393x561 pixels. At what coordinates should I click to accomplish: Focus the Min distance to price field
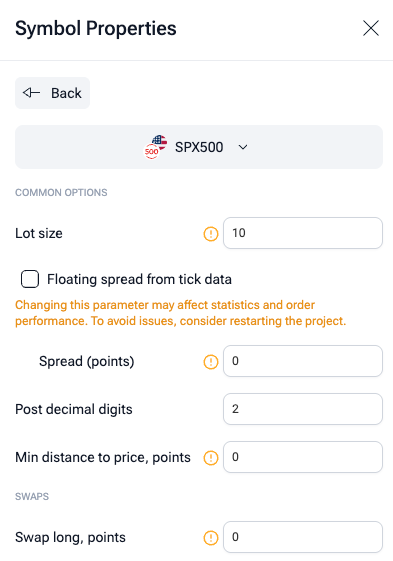pyautogui.click(x=303, y=457)
